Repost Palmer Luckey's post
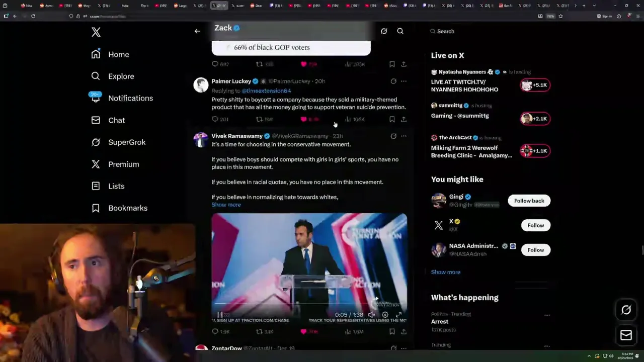The width and height of the screenshot is (644, 362). (264, 119)
